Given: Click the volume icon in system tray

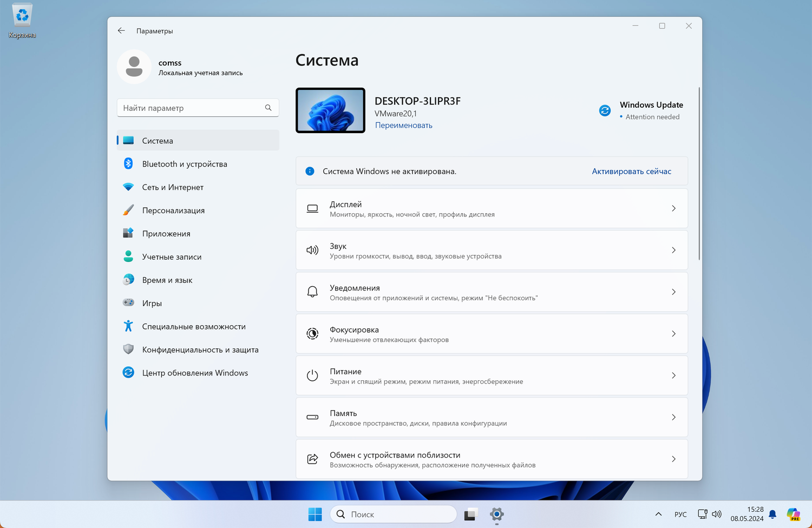Looking at the screenshot, I should click(x=717, y=514).
